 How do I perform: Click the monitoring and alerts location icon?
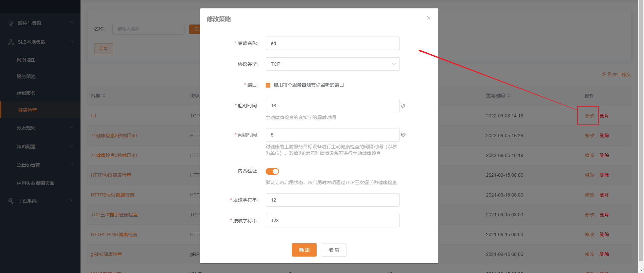[11, 23]
